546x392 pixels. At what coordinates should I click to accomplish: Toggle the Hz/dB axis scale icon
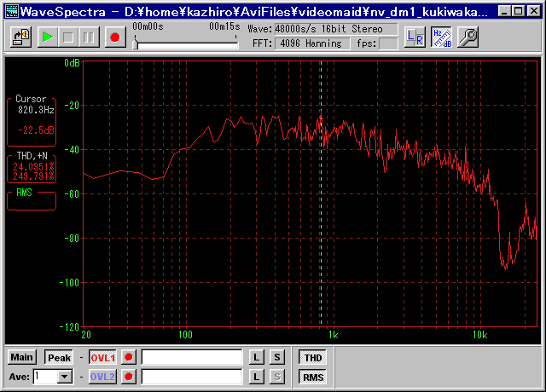[441, 36]
